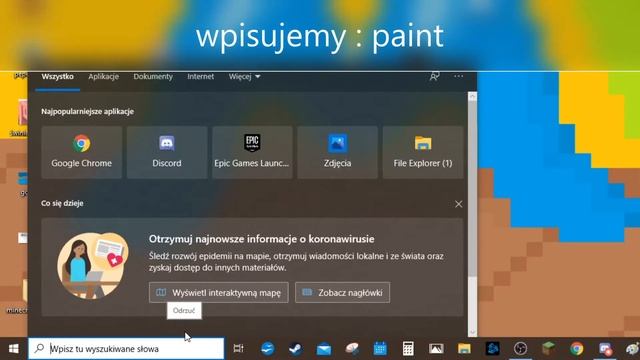Screen dimensions: 640x360
Task: Open the blue bird app on taskbar
Action: point(268,349)
